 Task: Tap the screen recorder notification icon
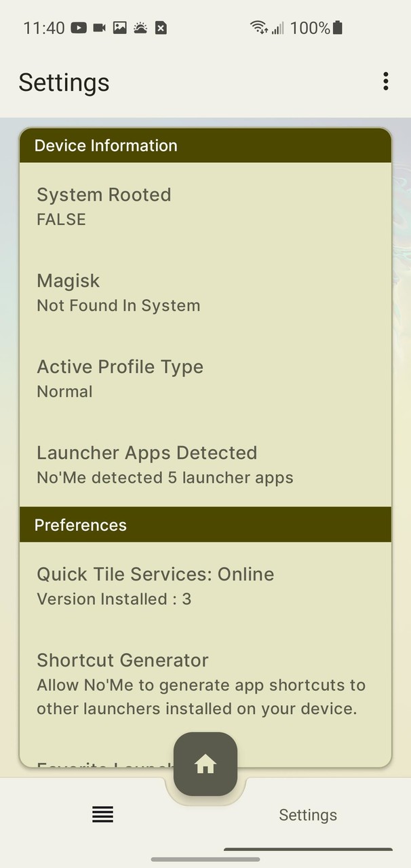99,28
